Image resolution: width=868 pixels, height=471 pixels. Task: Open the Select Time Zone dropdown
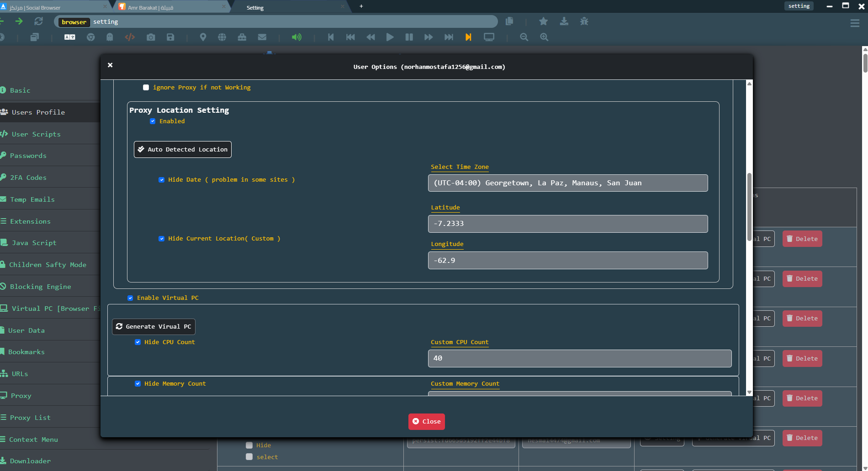[x=567, y=183]
